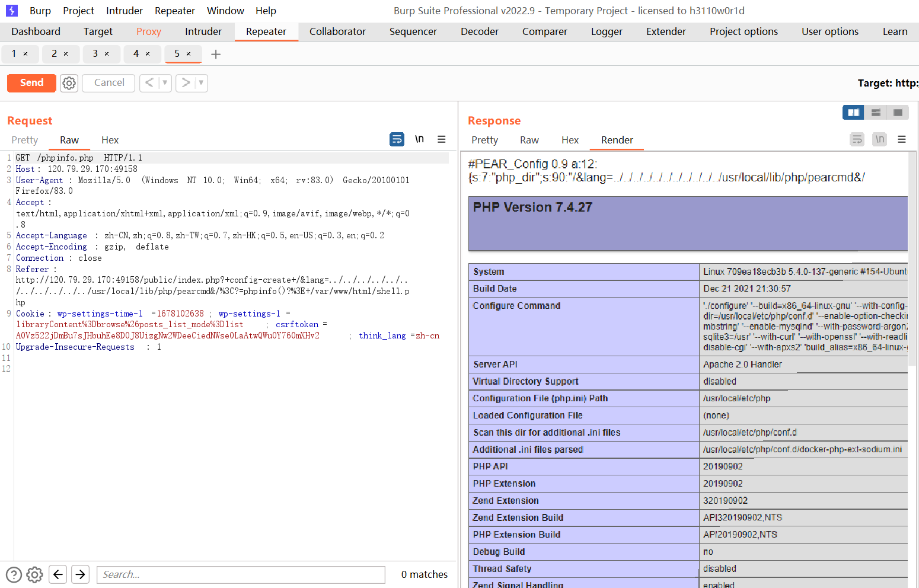The image size is (919, 588).
Task: Switch to Repeater tab 1
Action: (14, 54)
